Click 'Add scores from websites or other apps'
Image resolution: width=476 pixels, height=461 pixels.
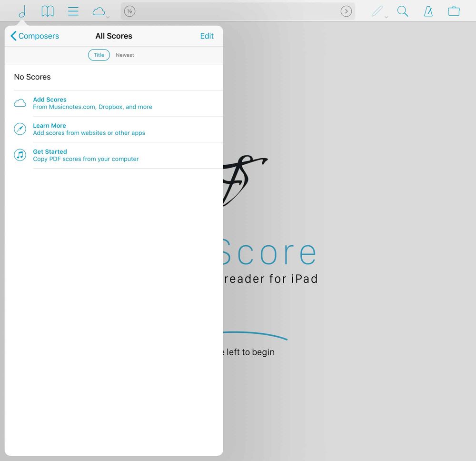pos(89,133)
